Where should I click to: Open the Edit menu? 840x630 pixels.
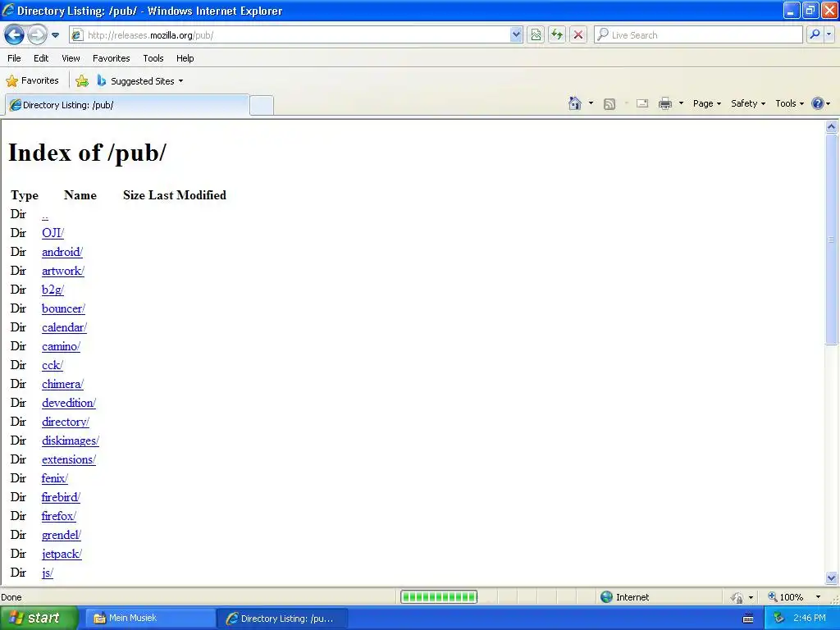point(41,58)
